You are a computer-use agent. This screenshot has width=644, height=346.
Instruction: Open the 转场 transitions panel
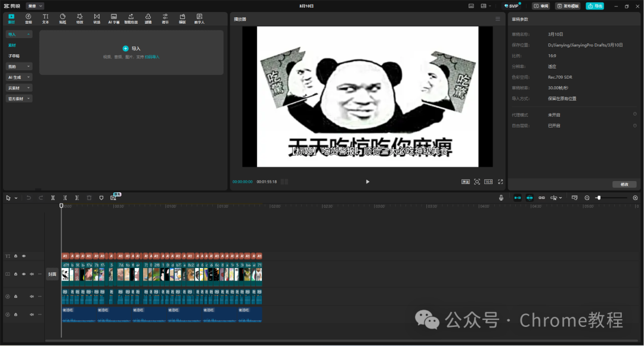tap(97, 18)
